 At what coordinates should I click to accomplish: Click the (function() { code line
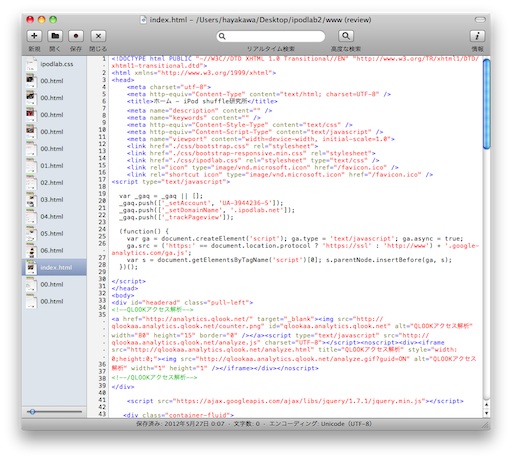pos(144,231)
